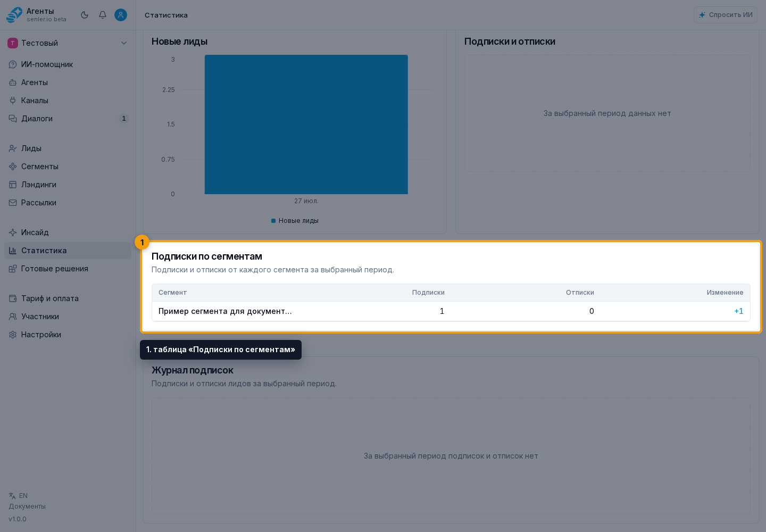Click the Сегмент column header

pyautogui.click(x=172, y=293)
